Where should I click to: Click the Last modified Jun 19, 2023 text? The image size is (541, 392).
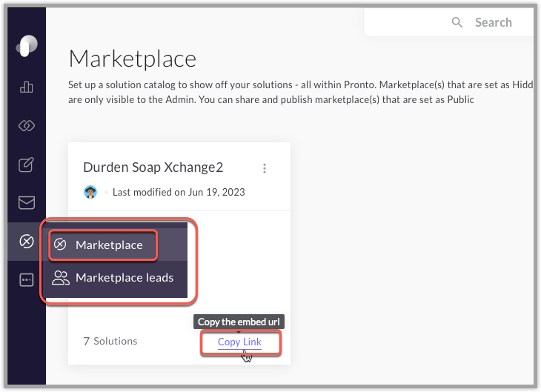coord(179,192)
